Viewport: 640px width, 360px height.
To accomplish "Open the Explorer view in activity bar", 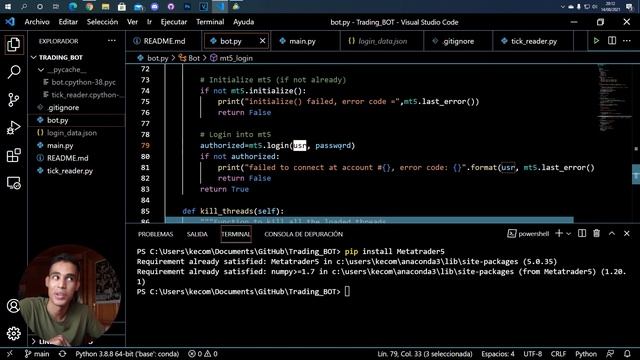I will click(13, 44).
